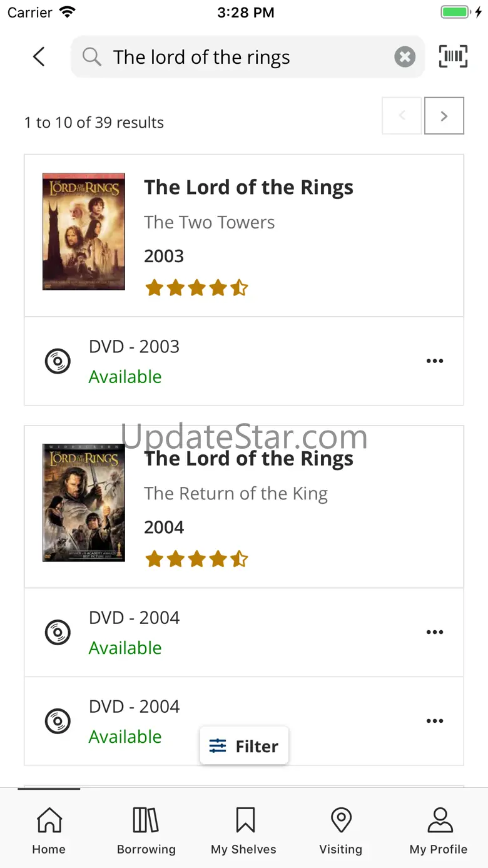Select The Two Towers cover thumbnail

pyautogui.click(x=84, y=232)
